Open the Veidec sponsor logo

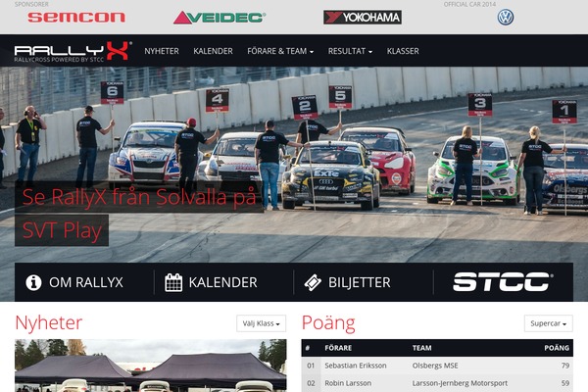coord(220,18)
